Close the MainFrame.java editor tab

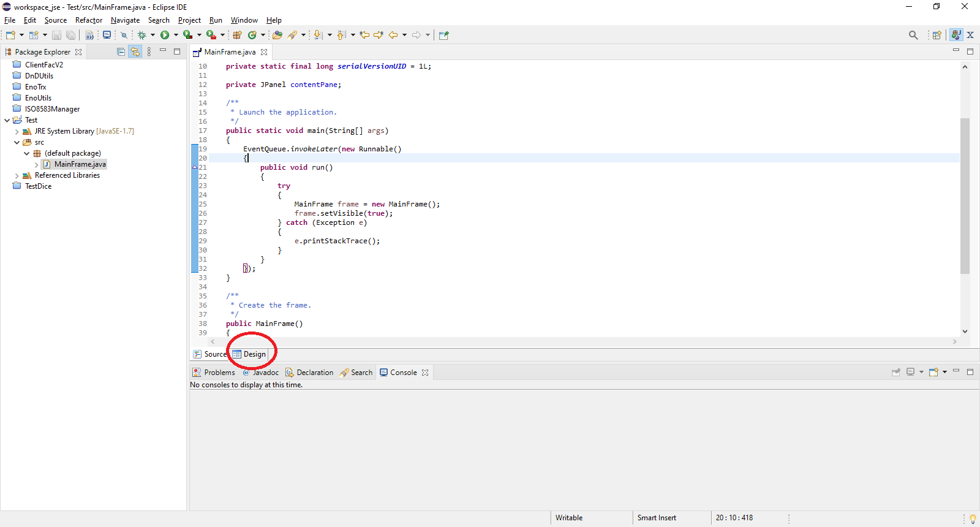pos(264,52)
